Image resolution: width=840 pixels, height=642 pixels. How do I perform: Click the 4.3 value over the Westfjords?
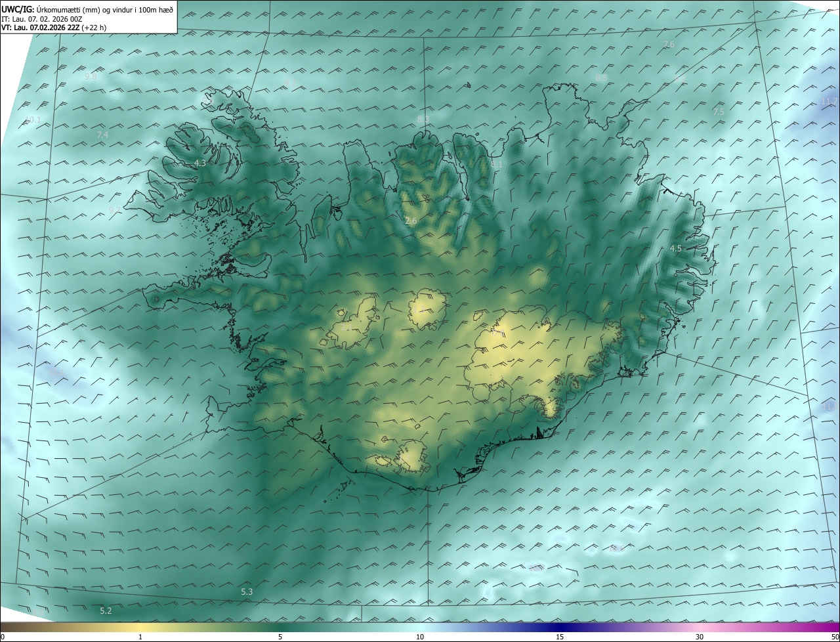pyautogui.click(x=200, y=163)
